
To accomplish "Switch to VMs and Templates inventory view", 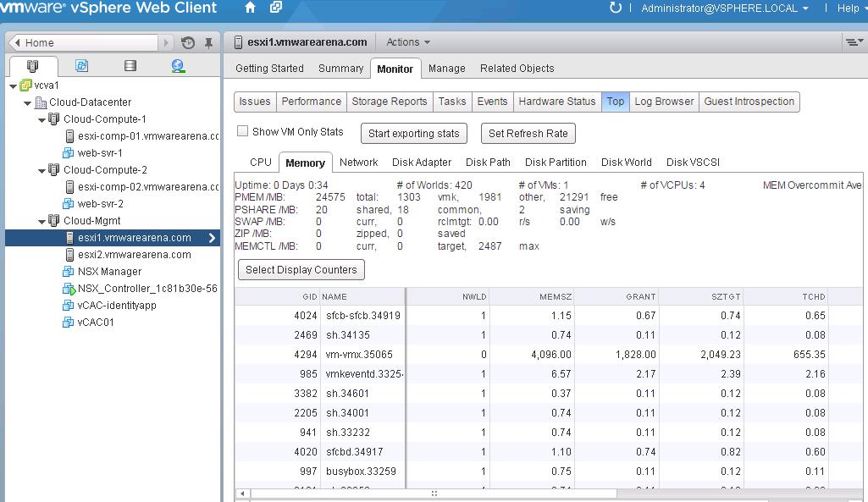I will (81, 66).
